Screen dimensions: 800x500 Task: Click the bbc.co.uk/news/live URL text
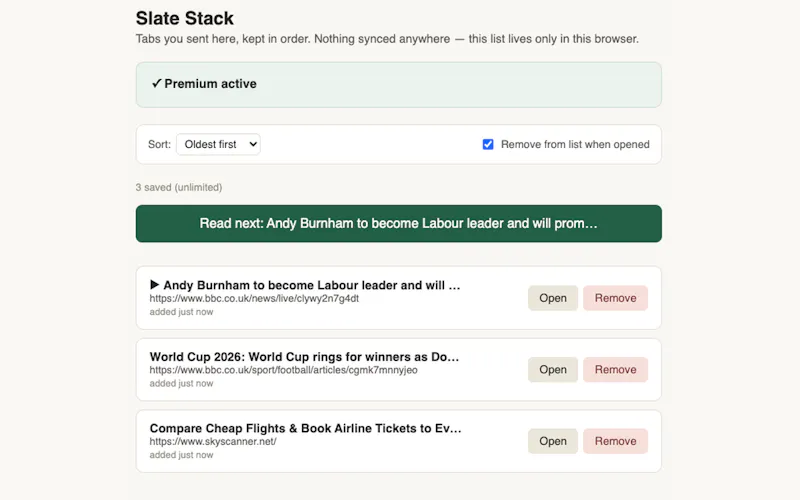(x=254, y=298)
